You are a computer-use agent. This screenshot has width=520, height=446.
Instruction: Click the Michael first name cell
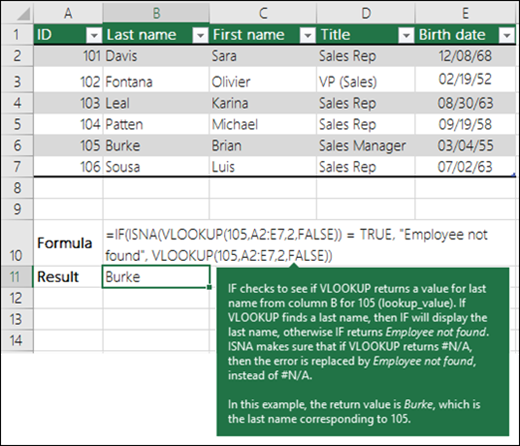point(263,124)
